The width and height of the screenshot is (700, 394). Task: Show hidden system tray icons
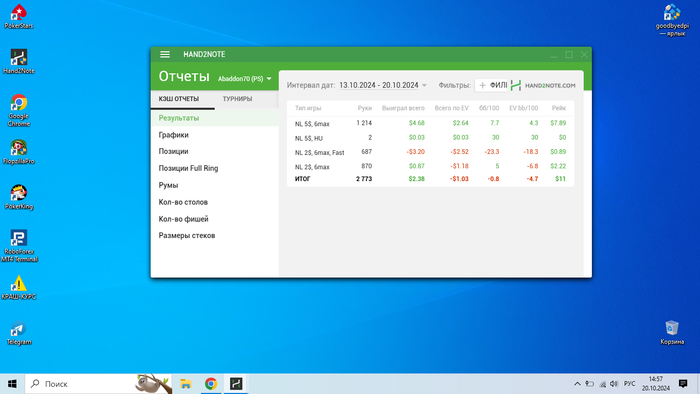[577, 384]
